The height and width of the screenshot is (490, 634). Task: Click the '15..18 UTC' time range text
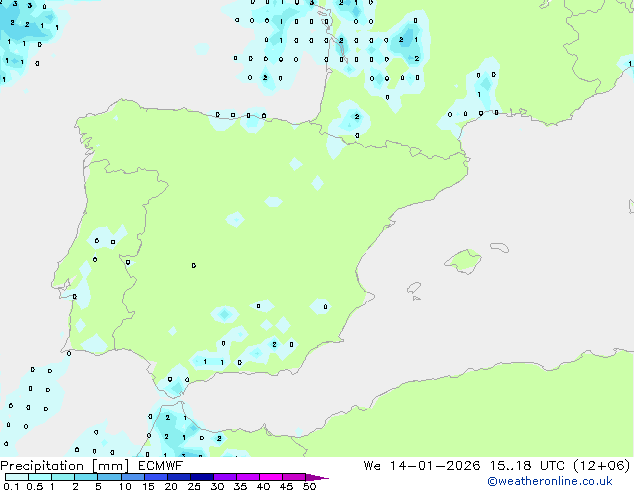(x=526, y=466)
